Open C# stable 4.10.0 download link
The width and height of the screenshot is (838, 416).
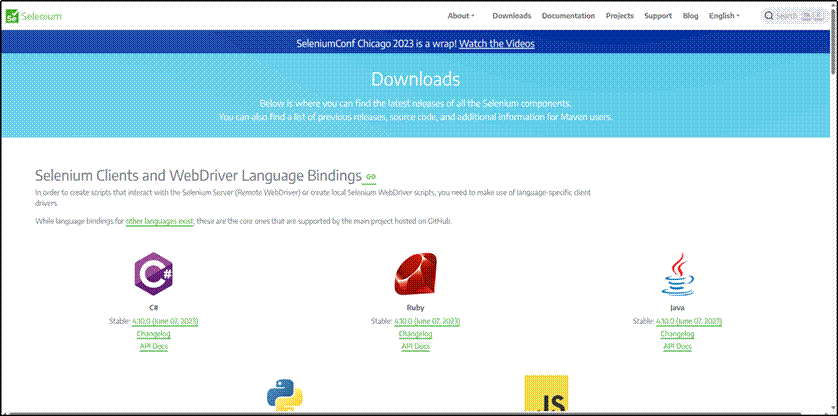pyautogui.click(x=165, y=321)
